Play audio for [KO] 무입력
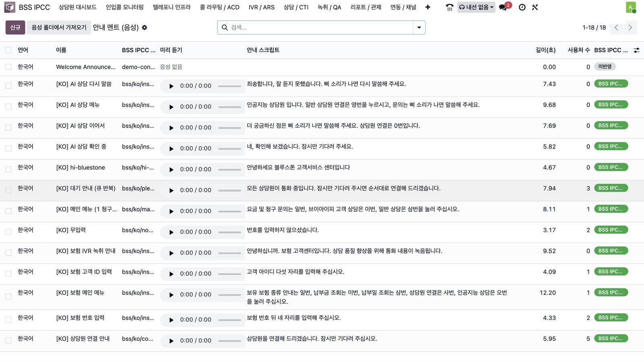Screen dimensions: 644x362 pos(171,232)
